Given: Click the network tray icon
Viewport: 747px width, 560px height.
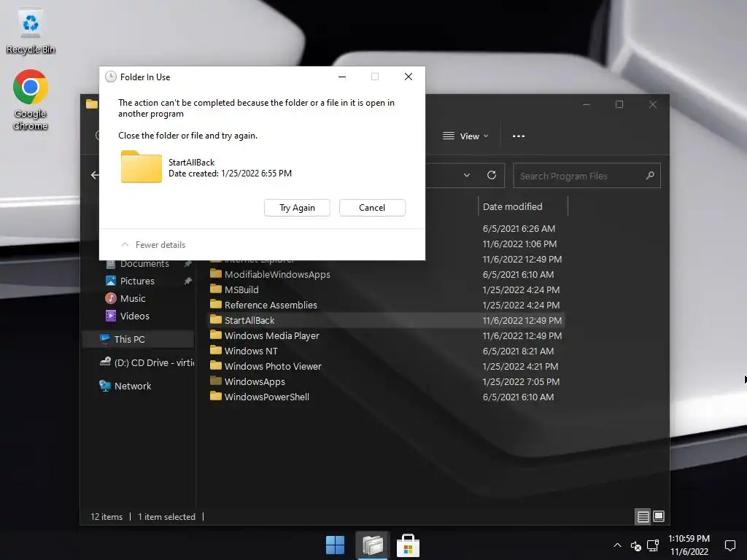Looking at the screenshot, I should pyautogui.click(x=653, y=545).
